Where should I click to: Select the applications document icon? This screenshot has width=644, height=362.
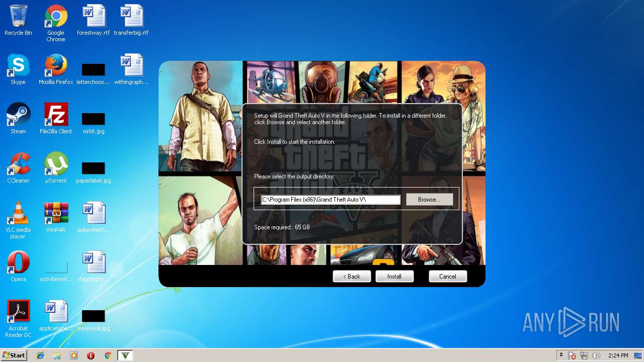tap(56, 316)
